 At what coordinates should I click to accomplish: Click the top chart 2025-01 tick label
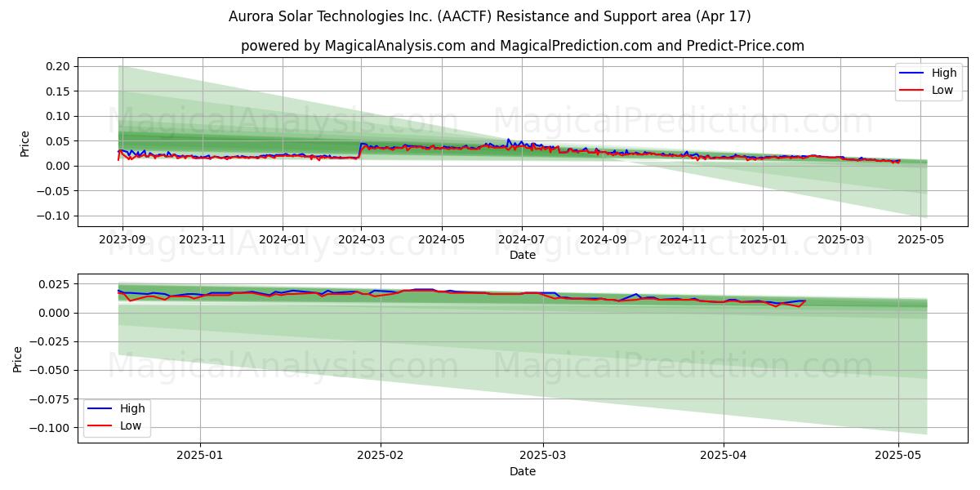click(763, 241)
